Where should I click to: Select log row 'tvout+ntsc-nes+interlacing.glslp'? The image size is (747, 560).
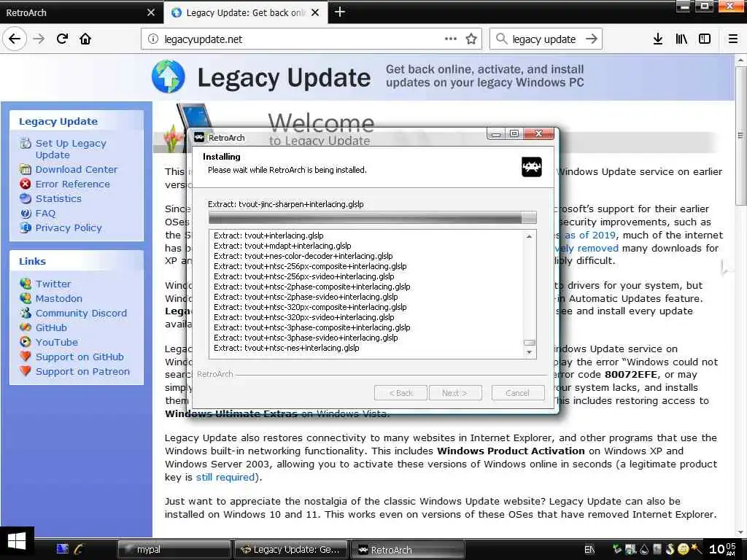click(x=286, y=348)
